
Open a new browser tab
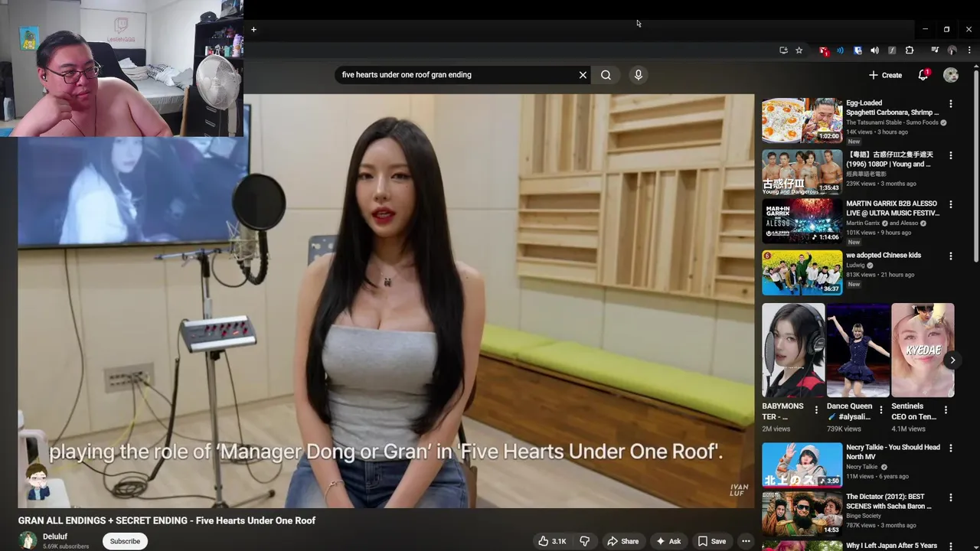point(253,30)
